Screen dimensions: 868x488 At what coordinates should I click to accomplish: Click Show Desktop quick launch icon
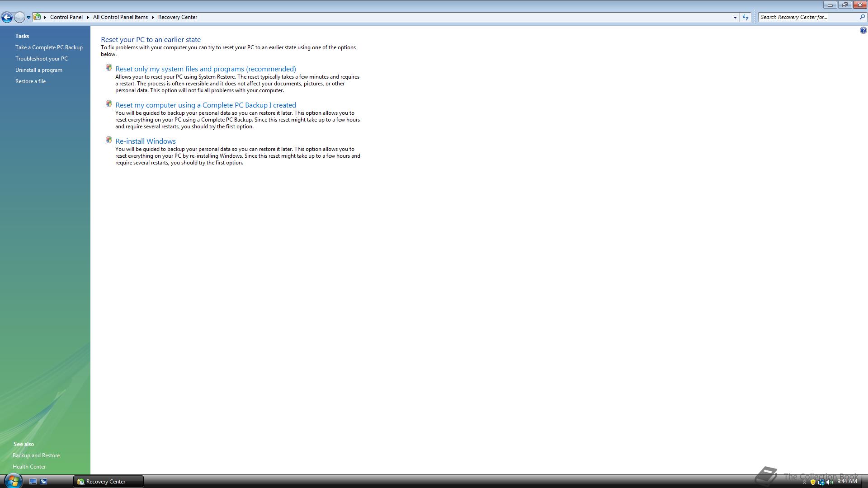33,482
